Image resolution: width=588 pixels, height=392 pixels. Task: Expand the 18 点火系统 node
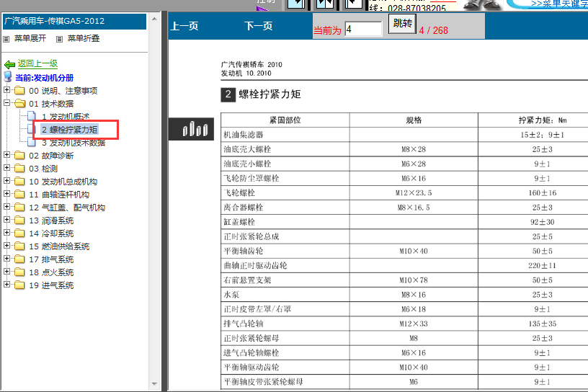6,271
